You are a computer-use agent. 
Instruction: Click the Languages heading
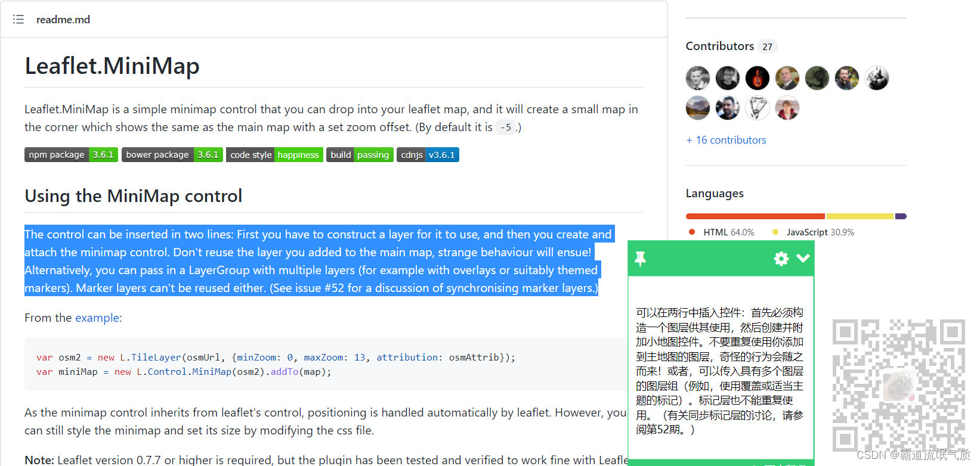[x=715, y=193]
